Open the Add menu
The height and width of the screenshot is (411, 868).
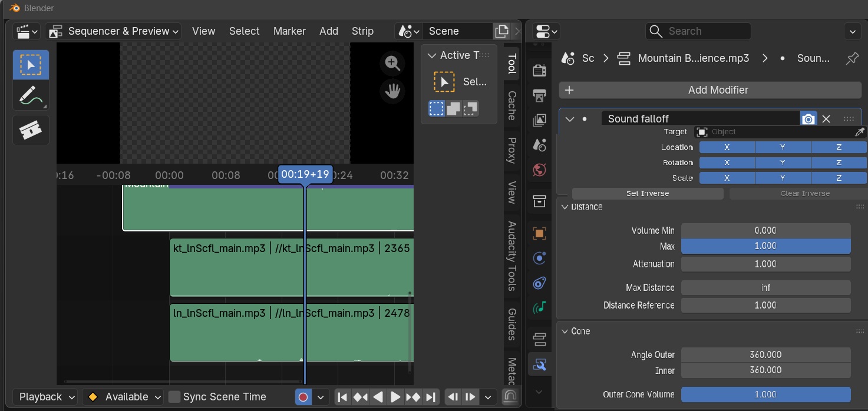click(x=329, y=31)
